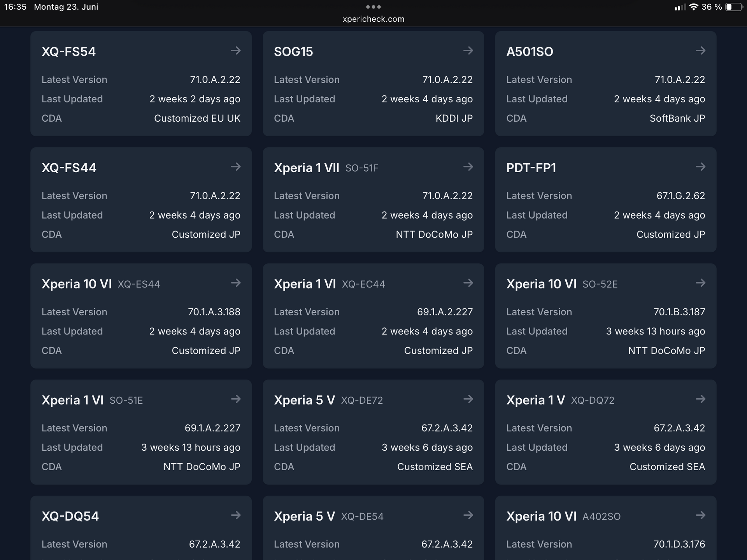Image resolution: width=747 pixels, height=560 pixels.
Task: Click version 69.1.A.2.227 on SO-51E card
Action: pyautogui.click(x=212, y=428)
